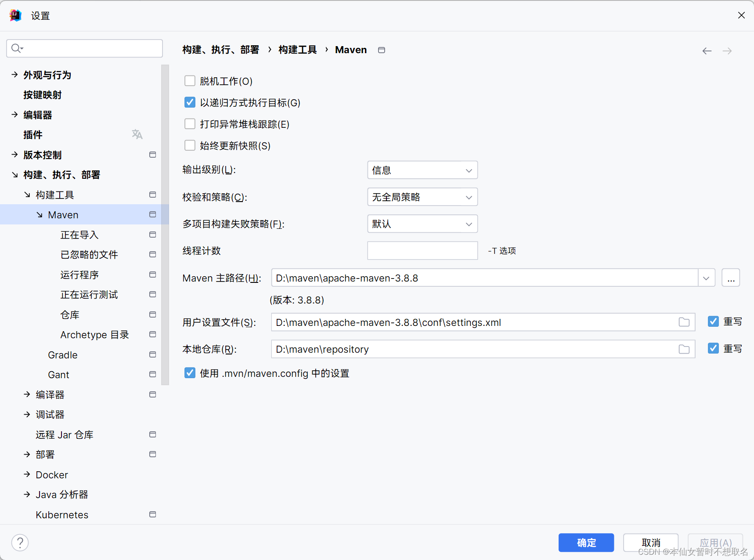754x560 pixels.
Task: Click the ... browse button for Maven home
Action: [x=731, y=278]
